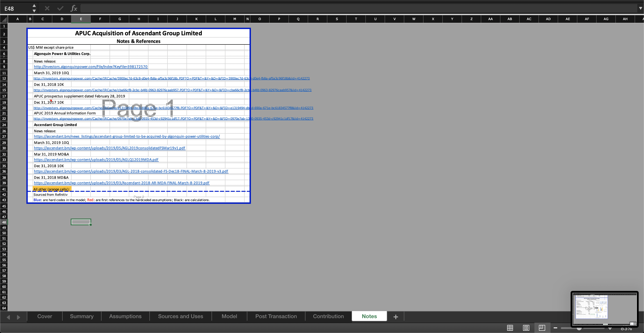Viewport: 644px width, 333px height.
Task: Open Ascendant-2018-AR-MDA-FINAL pdf link
Action: (121, 183)
